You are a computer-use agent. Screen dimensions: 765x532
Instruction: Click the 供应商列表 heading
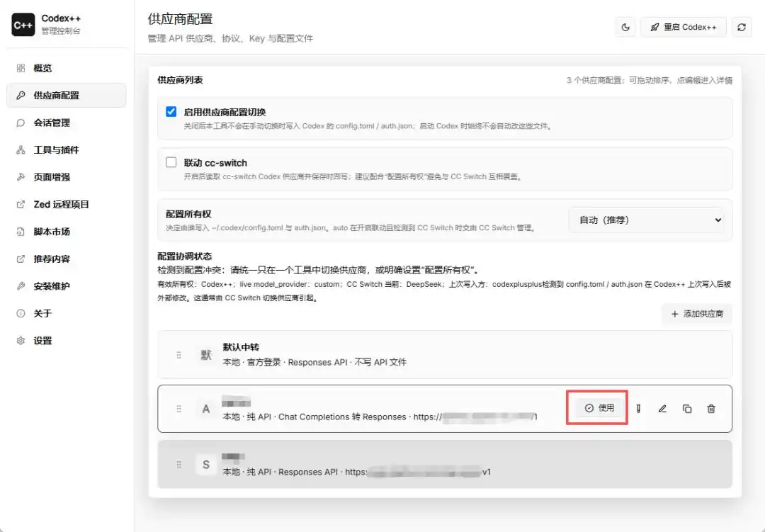point(180,80)
